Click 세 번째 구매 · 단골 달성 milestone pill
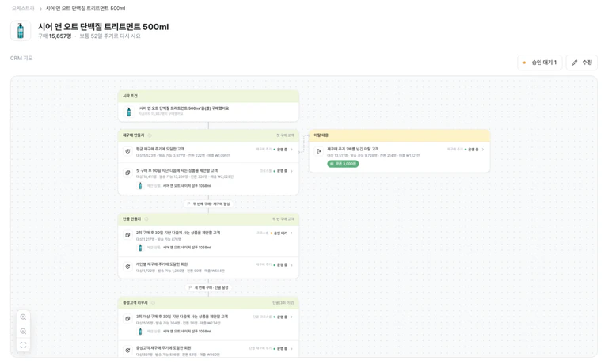The height and width of the screenshot is (364, 608). (x=208, y=287)
